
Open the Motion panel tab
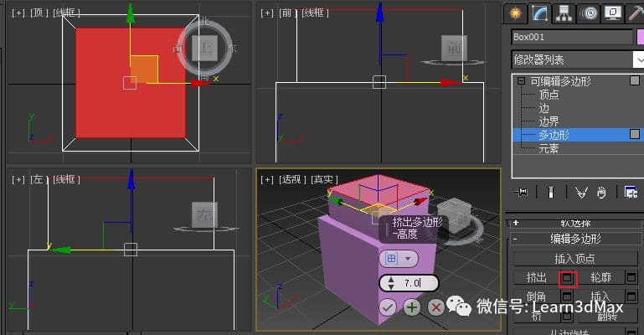(589, 13)
